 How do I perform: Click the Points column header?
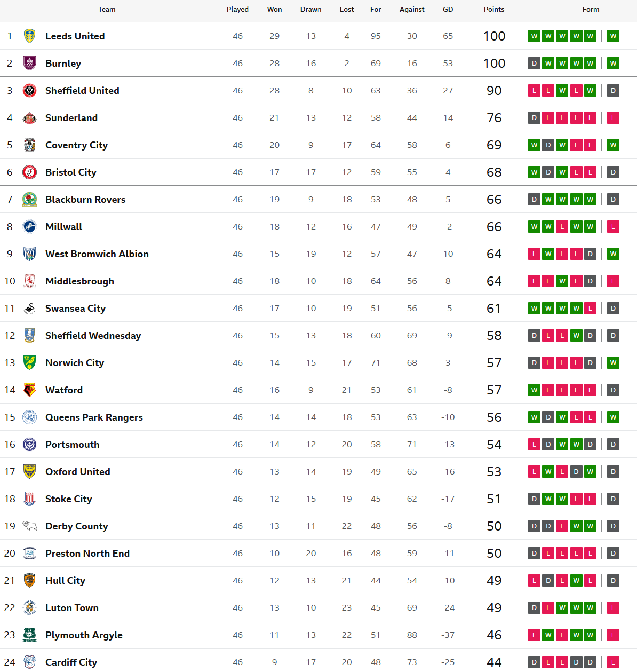point(494,10)
